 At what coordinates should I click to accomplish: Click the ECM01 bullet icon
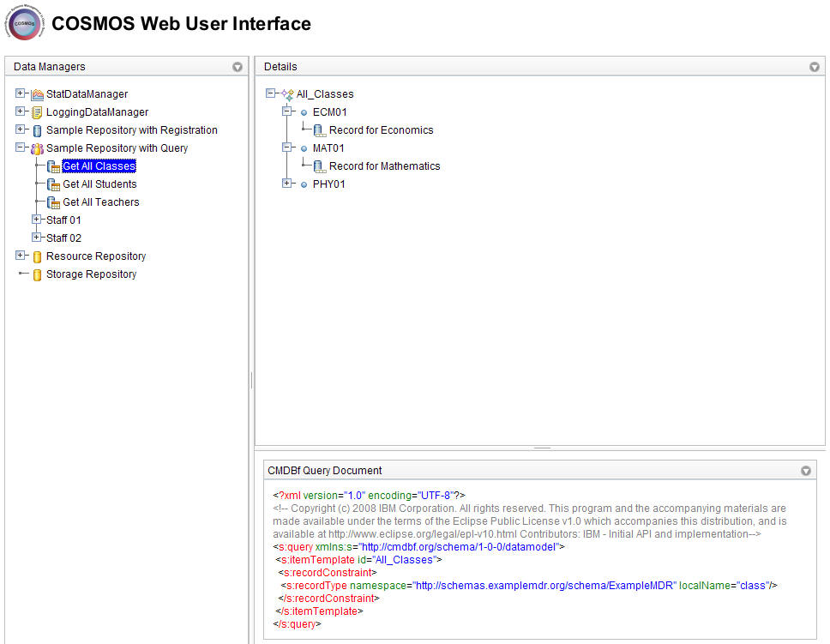tap(304, 113)
